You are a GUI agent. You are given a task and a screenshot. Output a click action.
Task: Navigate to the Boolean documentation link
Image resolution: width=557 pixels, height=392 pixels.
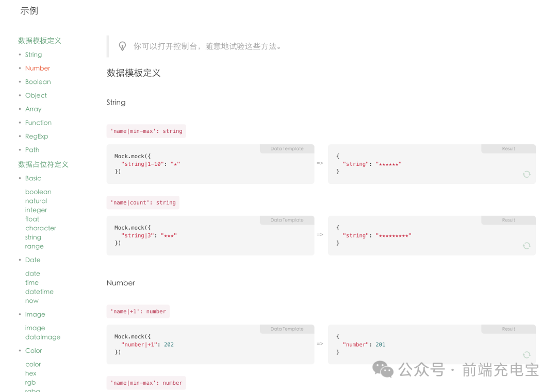pyautogui.click(x=38, y=81)
